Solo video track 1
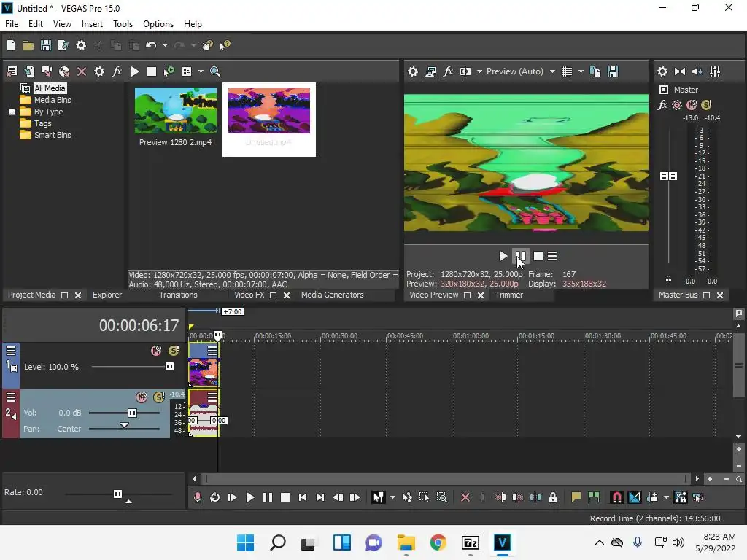Viewport: 747px width, 560px height. click(174, 351)
